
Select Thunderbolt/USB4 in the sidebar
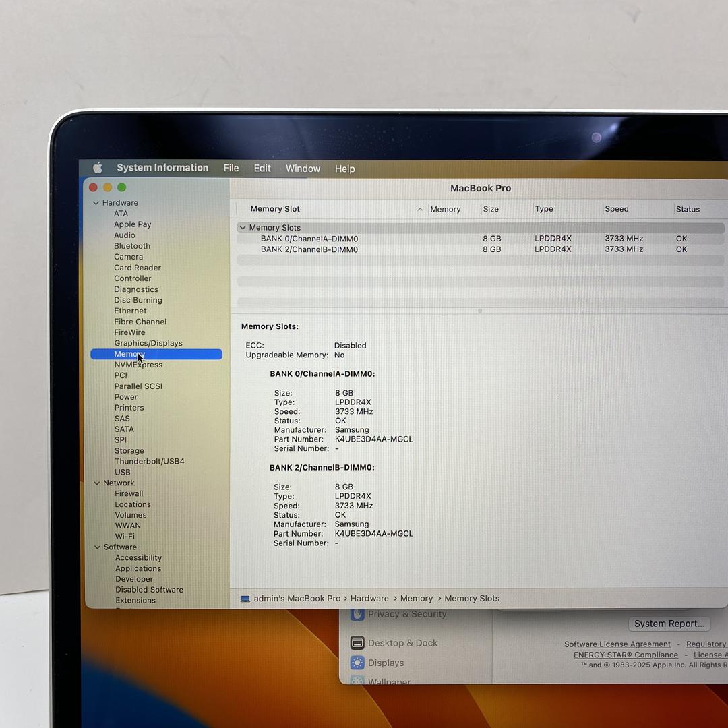pos(150,462)
